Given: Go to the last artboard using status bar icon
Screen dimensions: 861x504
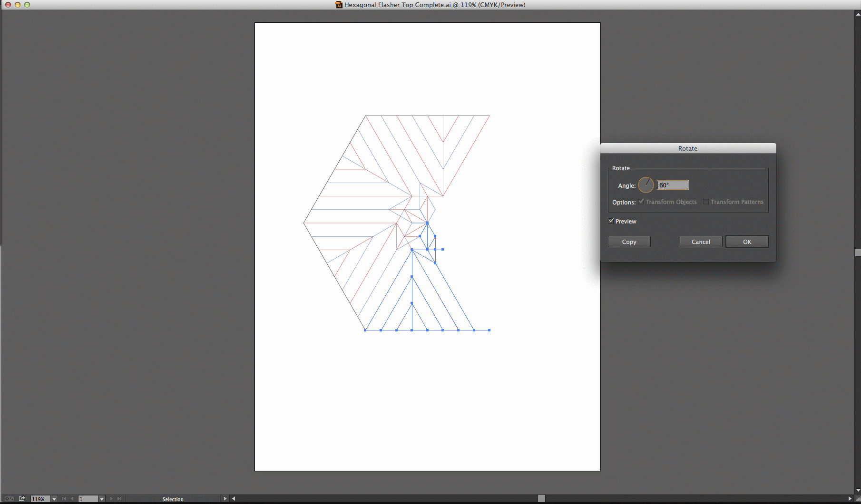Looking at the screenshot, I should click(x=119, y=498).
